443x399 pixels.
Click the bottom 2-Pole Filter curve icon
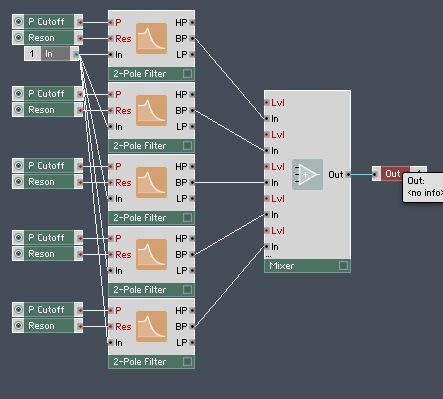click(x=151, y=326)
